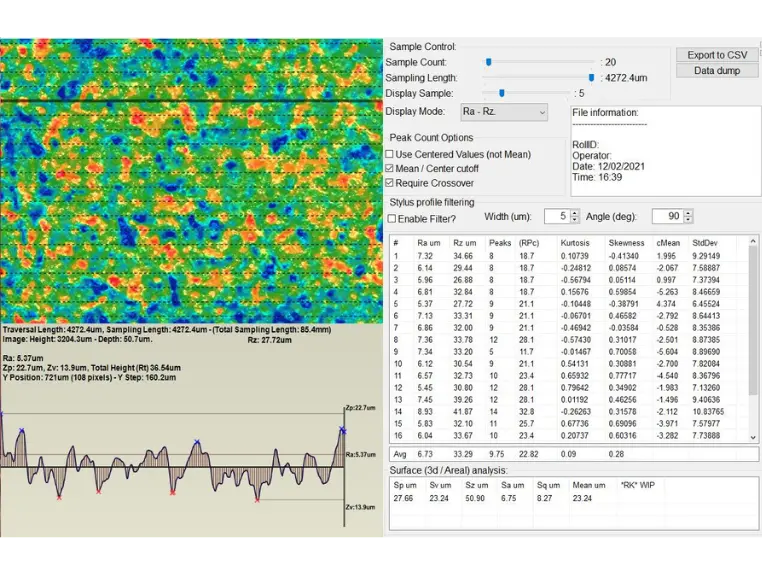
Task: Increase Width (um) with up arrow
Action: pos(575,213)
